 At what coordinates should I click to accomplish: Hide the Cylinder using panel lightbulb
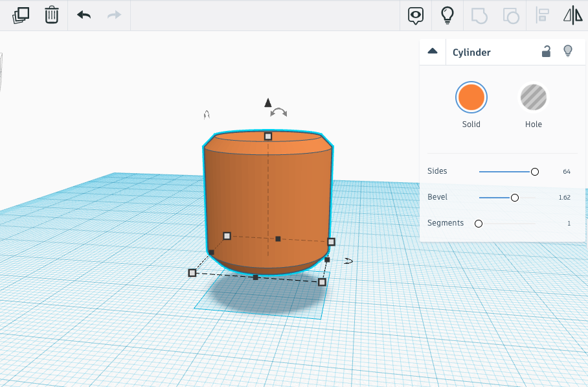pyautogui.click(x=568, y=51)
